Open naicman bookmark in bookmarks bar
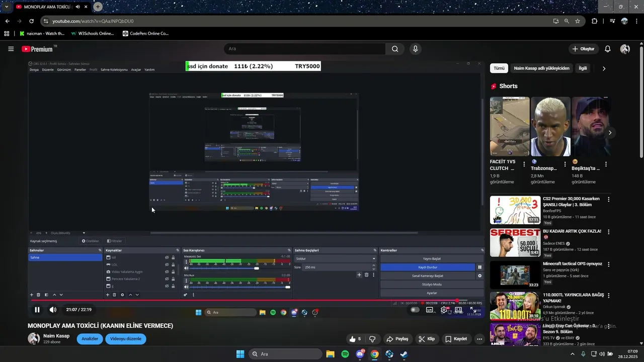644x362 pixels. (42, 34)
